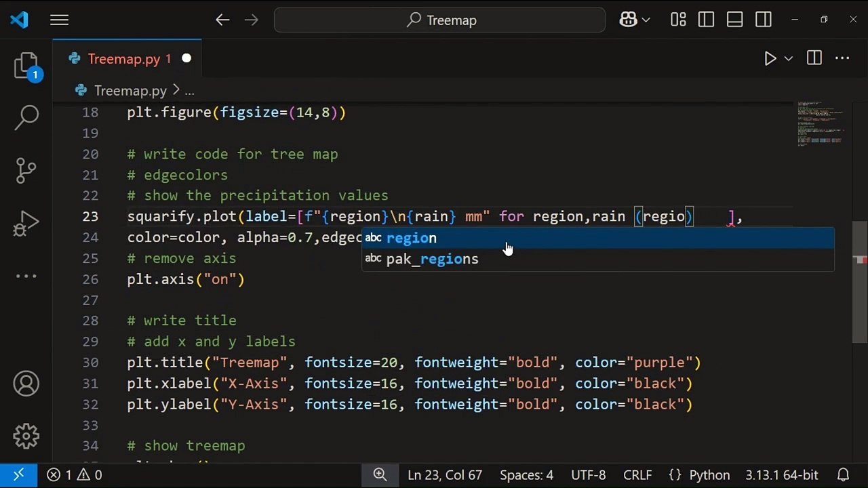Screen dimensions: 868x488
Task: Click the Treemap command center search box
Action: click(x=439, y=20)
